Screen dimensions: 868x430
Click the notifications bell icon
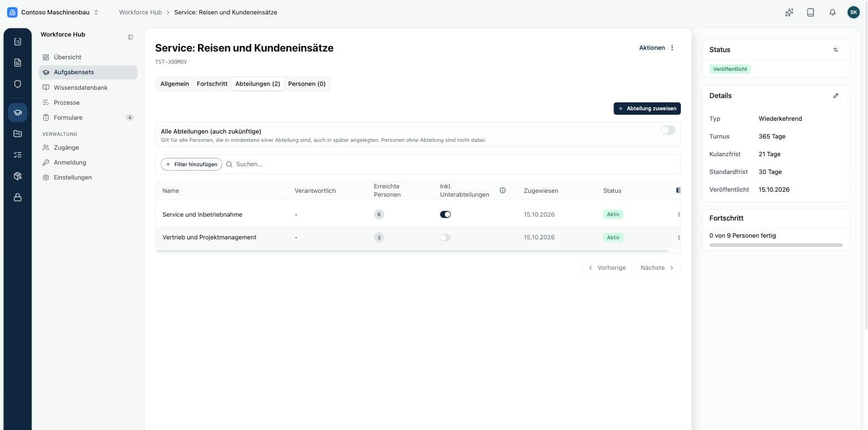[832, 12]
